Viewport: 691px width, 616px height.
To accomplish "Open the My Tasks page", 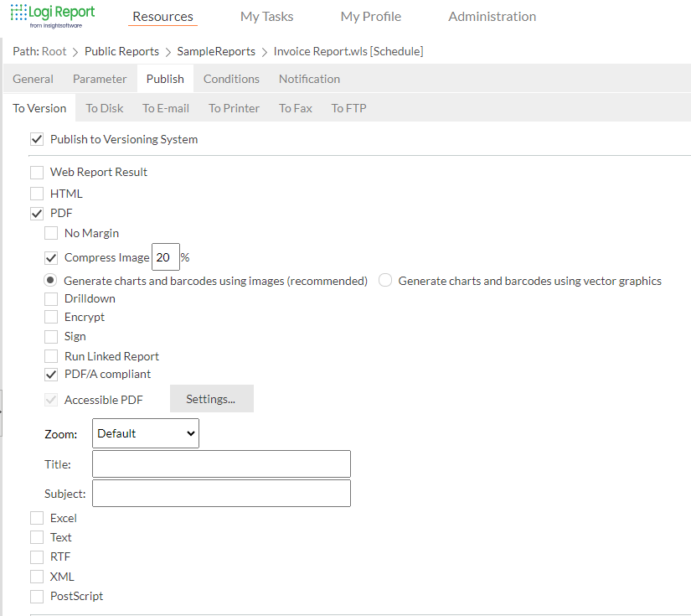I will (x=266, y=16).
